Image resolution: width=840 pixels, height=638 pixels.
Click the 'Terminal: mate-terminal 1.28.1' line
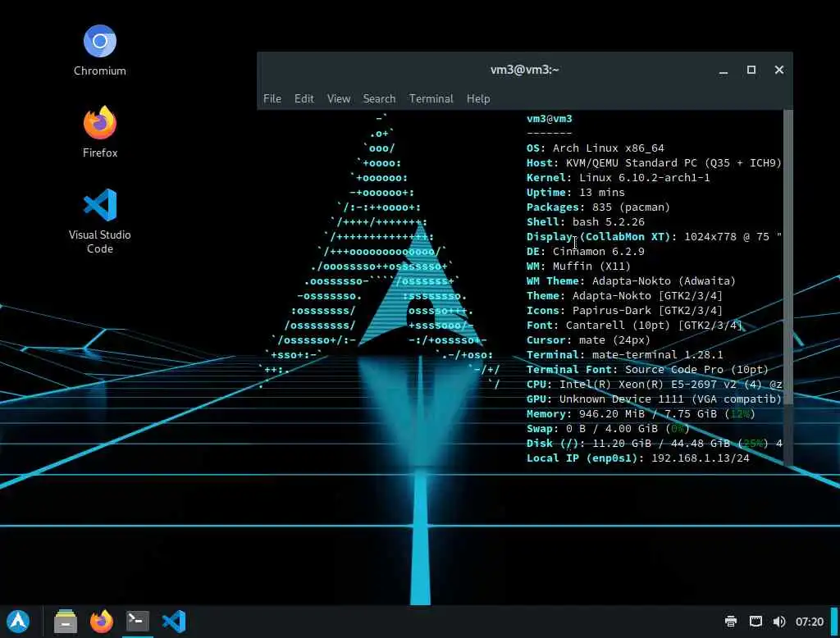(624, 354)
